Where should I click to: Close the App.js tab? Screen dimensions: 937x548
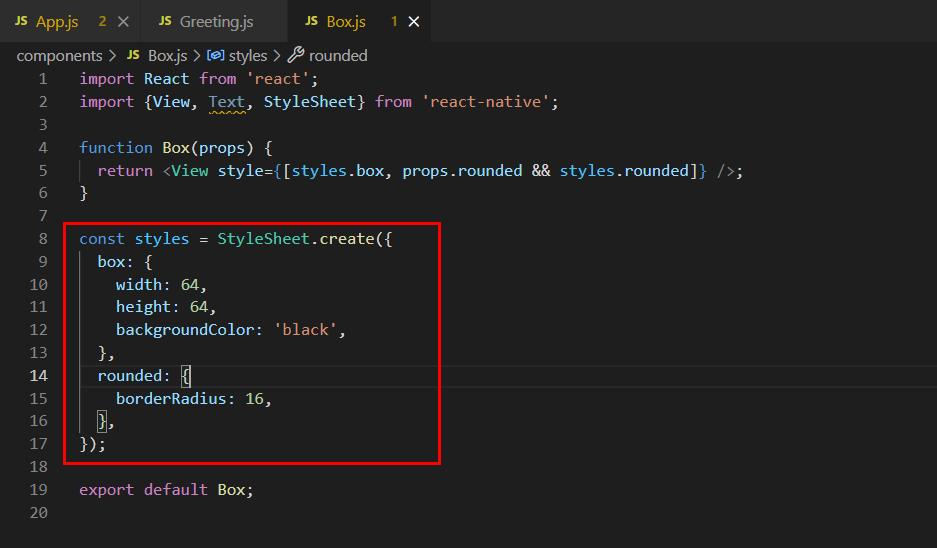tap(123, 22)
